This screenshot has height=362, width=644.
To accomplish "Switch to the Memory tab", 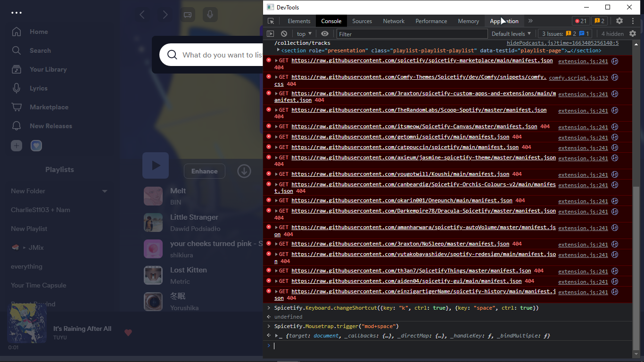I will (x=469, y=21).
